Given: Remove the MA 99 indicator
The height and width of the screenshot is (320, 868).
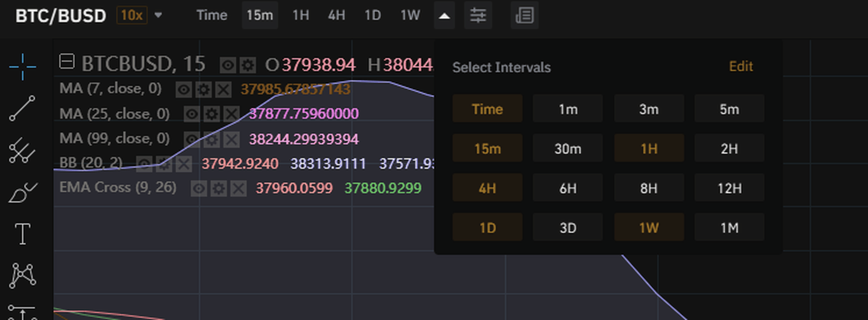Looking at the screenshot, I should tap(232, 139).
